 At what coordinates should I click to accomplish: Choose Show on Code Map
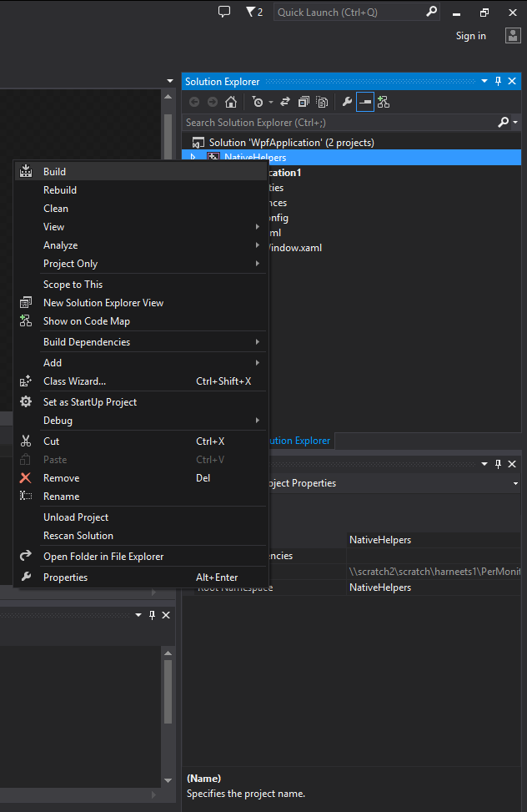pyautogui.click(x=140, y=321)
